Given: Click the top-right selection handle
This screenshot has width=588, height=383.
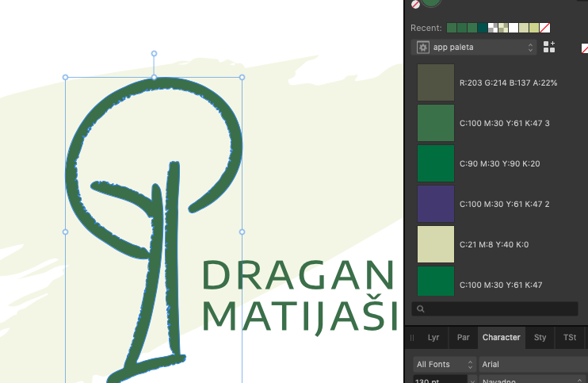Looking at the screenshot, I should click(x=242, y=77).
